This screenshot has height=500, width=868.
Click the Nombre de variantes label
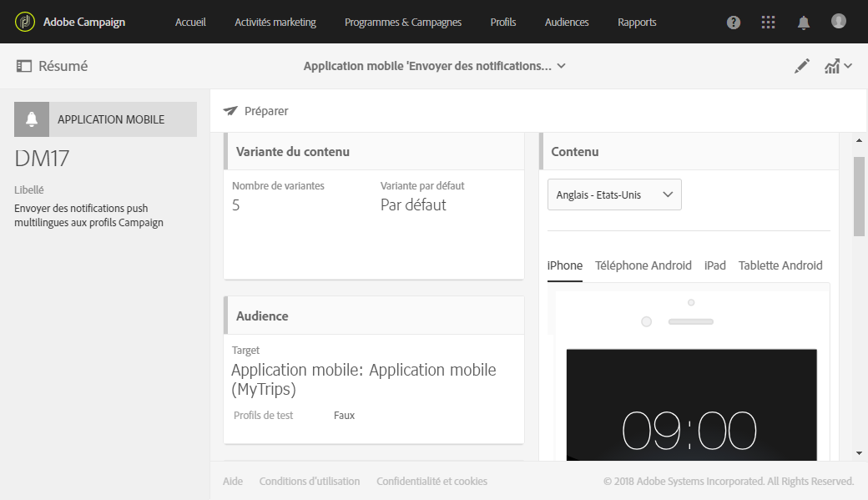pyautogui.click(x=278, y=186)
